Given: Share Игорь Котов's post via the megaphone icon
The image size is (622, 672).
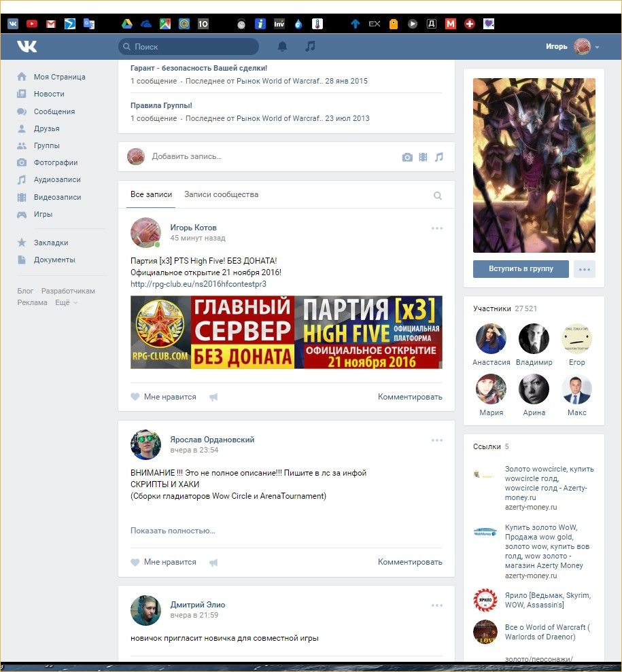Looking at the screenshot, I should click(x=213, y=397).
